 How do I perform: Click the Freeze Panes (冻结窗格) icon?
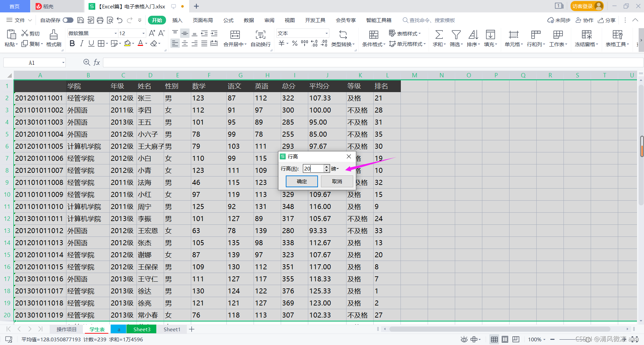pos(587,34)
